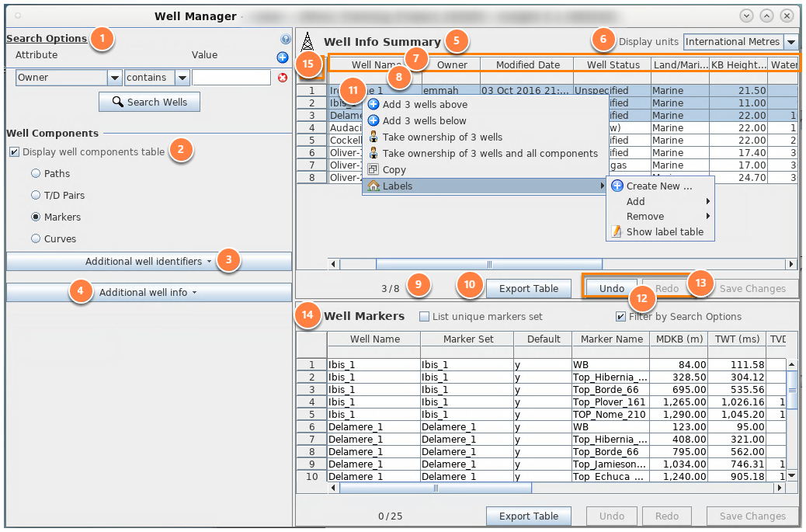
Task: Click Well Info Summary horizontal scrollbar thumb
Action: (x=489, y=264)
